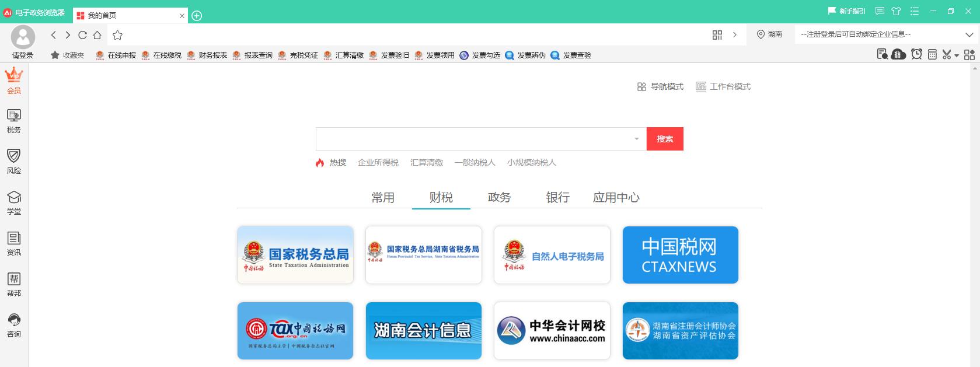
Task: Open the 咨询 headset sidebar section
Action: click(14, 325)
